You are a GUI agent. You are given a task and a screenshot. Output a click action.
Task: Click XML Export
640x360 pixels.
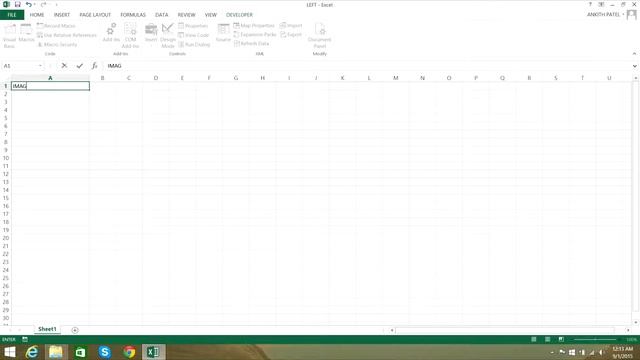click(291, 35)
